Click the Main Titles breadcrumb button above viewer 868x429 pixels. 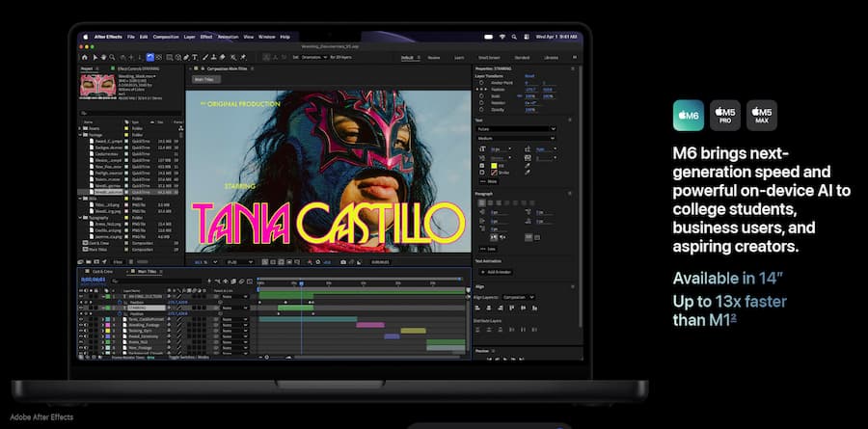(206, 80)
